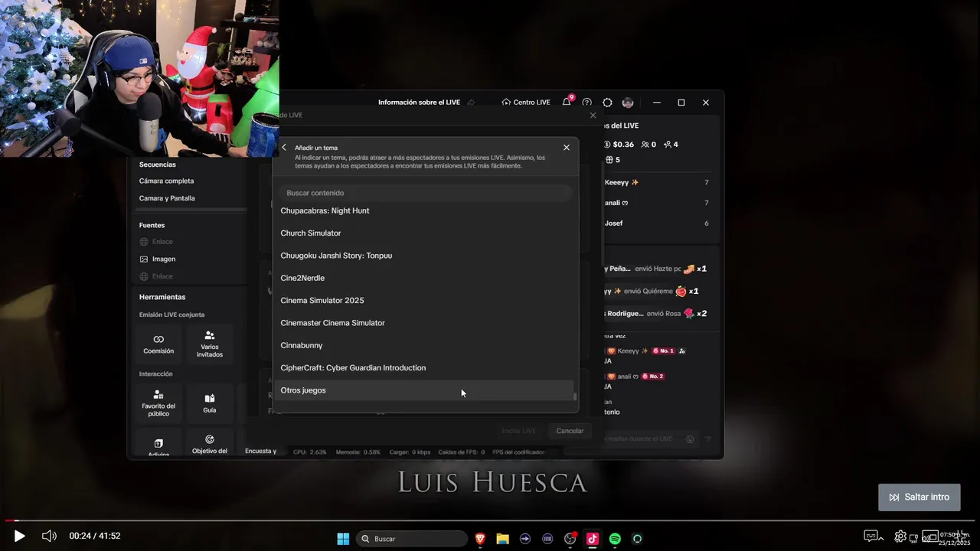Open TikTok LIVE Studio taskbar icon
Image resolution: width=980 pixels, height=551 pixels.
pyautogui.click(x=593, y=539)
